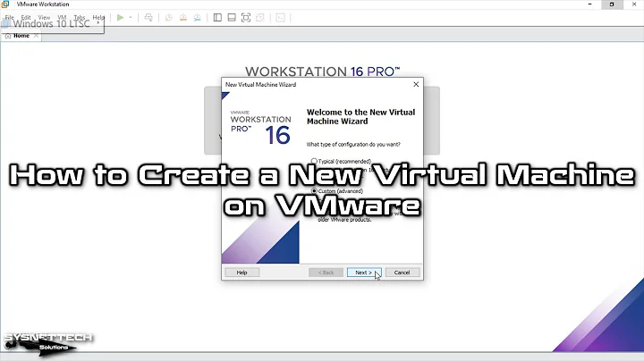The height and width of the screenshot is (361, 644).
Task: Click the VMware Workstation title bar app icon
Action: (5, 4)
